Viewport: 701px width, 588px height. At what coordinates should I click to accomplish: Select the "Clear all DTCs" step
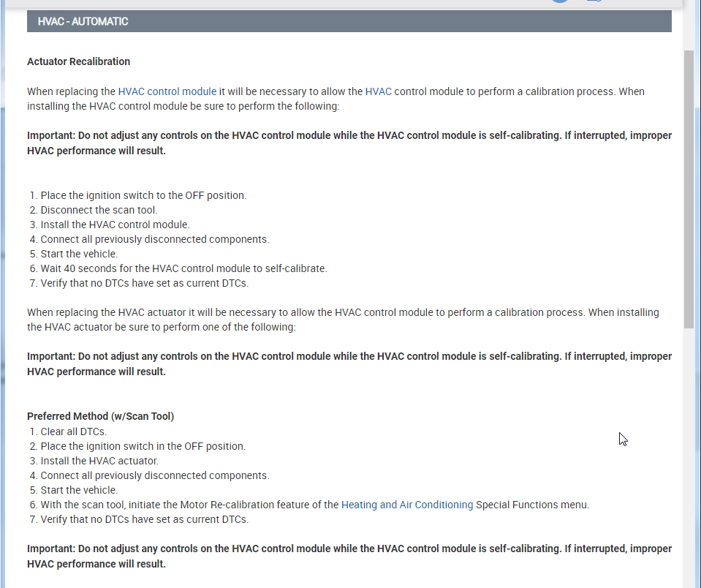(x=73, y=431)
